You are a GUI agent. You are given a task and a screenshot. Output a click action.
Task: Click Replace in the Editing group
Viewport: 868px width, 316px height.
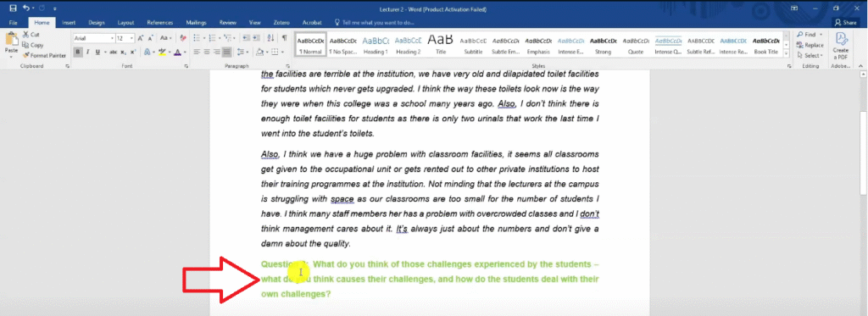point(810,45)
